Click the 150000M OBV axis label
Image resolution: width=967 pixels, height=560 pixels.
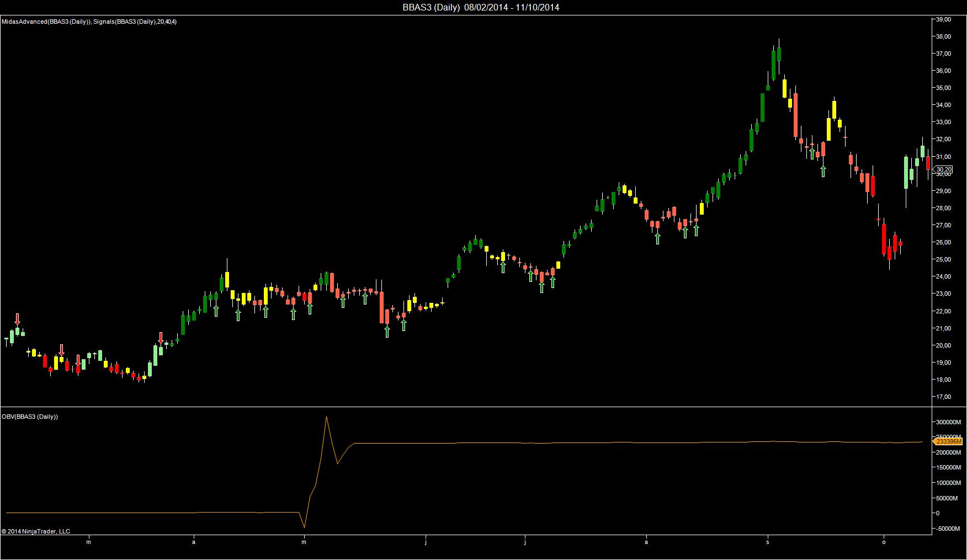(949, 467)
